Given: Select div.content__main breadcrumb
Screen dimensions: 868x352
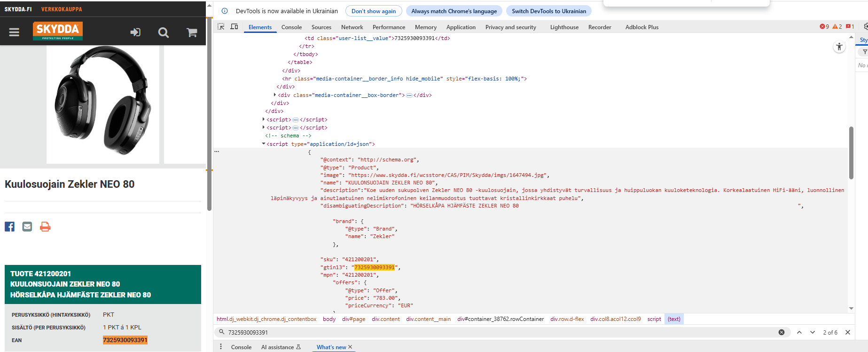Looking at the screenshot, I should (x=428, y=319).
